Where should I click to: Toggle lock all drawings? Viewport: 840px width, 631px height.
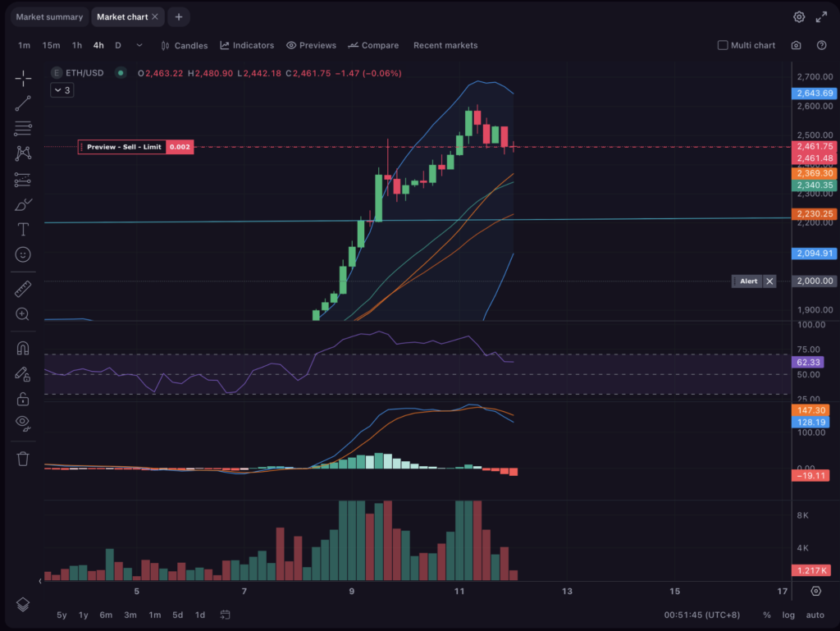(x=22, y=399)
